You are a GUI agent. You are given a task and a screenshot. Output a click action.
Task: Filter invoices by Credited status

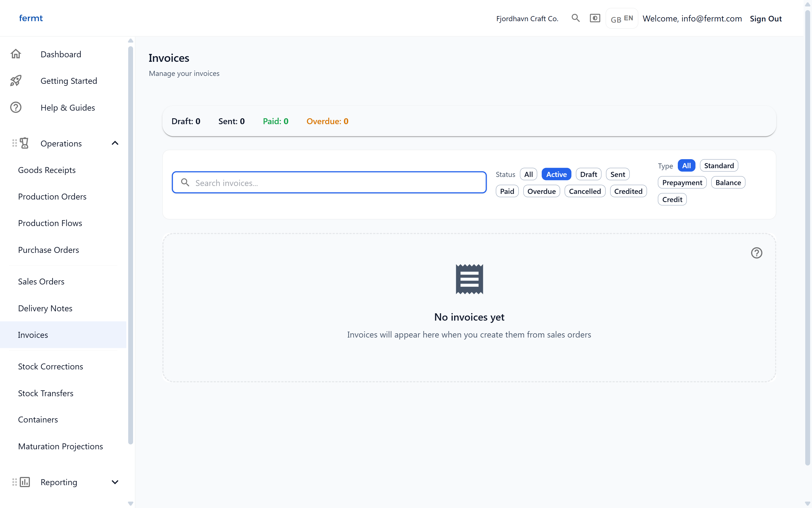pyautogui.click(x=628, y=191)
